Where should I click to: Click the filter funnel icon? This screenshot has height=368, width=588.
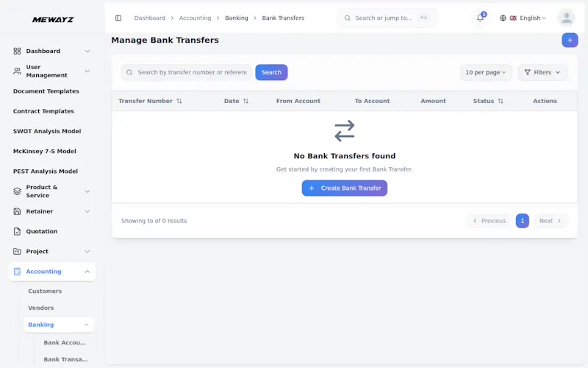[x=527, y=72]
